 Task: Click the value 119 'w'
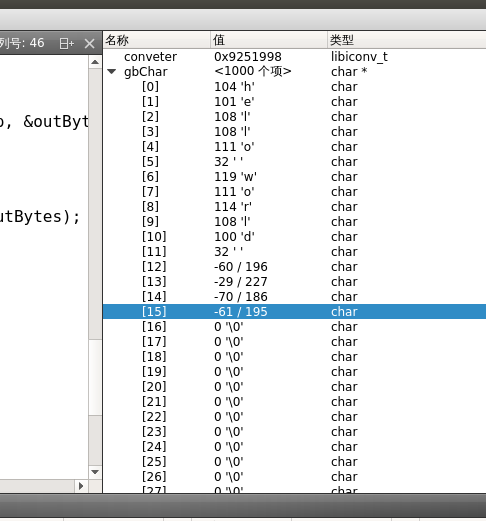point(235,177)
